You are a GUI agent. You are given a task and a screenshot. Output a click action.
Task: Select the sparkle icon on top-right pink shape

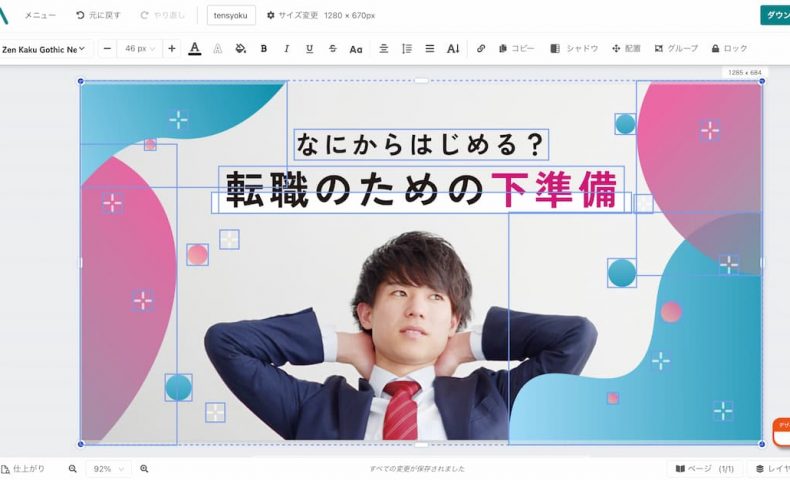point(709,130)
